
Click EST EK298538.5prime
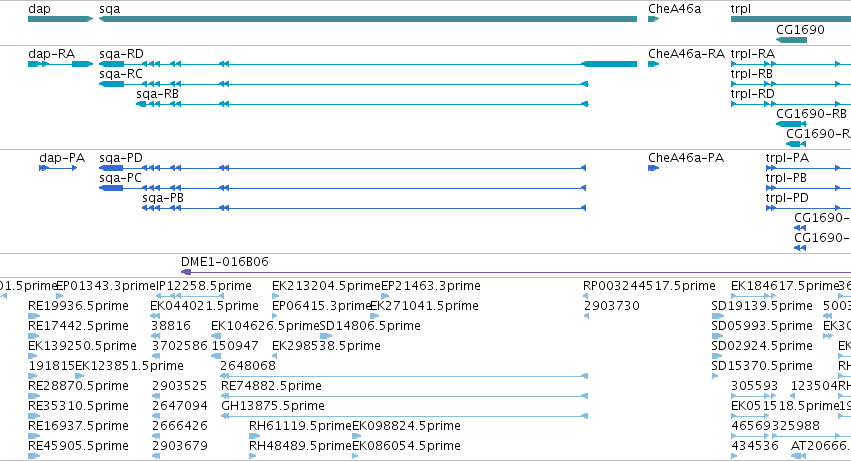(x=326, y=346)
